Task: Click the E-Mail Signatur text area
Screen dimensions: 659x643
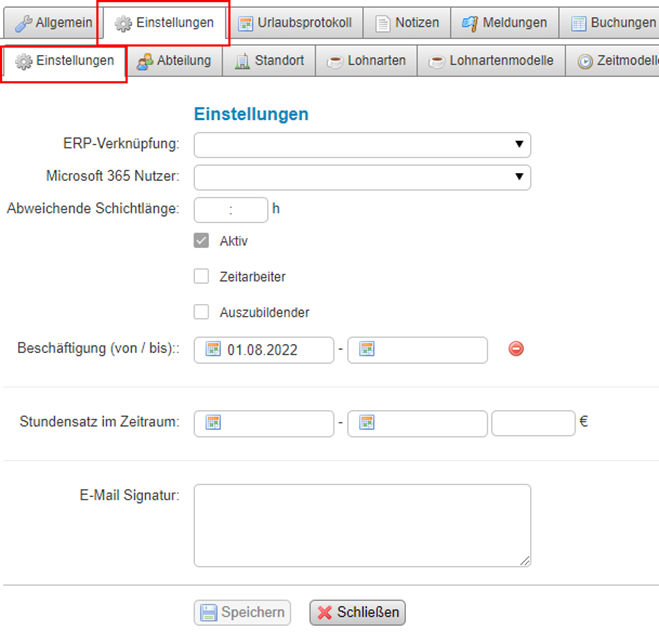Action: pos(362,525)
